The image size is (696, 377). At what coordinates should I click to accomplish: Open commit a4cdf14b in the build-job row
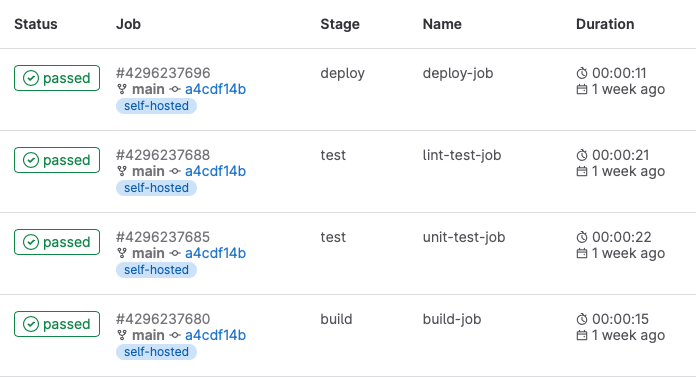215,335
